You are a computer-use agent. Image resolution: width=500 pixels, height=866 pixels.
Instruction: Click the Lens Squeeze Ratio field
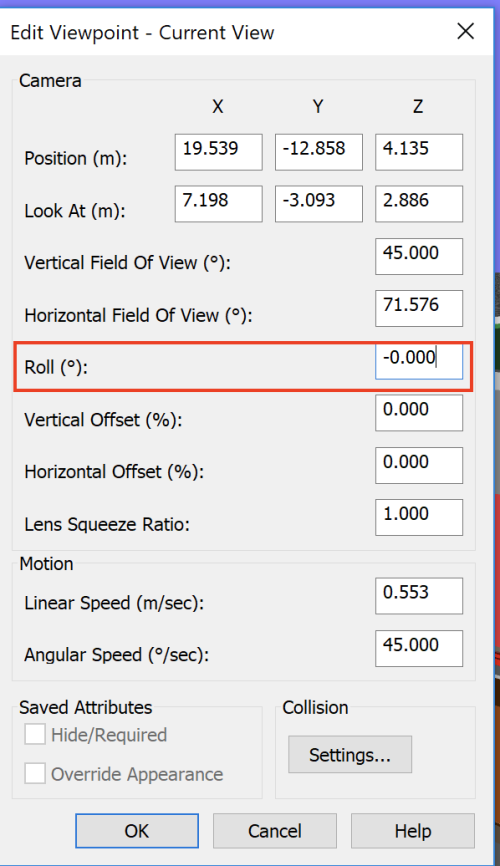click(x=419, y=517)
